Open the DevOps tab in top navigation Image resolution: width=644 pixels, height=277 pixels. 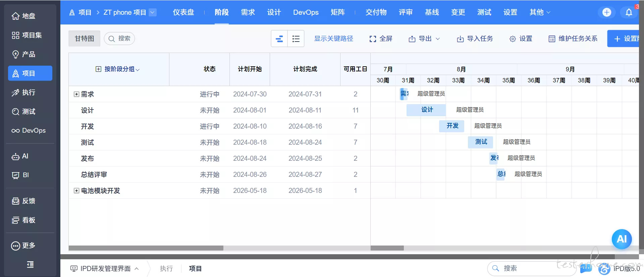(306, 12)
